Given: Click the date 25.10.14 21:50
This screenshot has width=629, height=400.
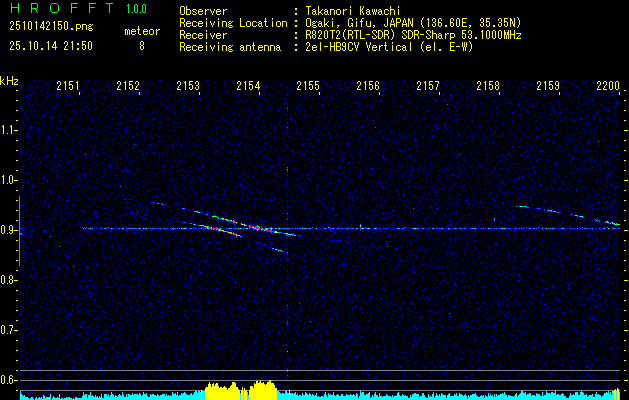Looking at the screenshot, I should [x=51, y=46].
